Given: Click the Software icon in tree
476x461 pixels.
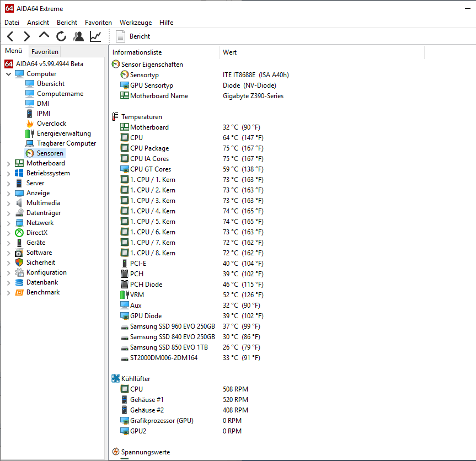Looking at the screenshot, I should 19,253.
